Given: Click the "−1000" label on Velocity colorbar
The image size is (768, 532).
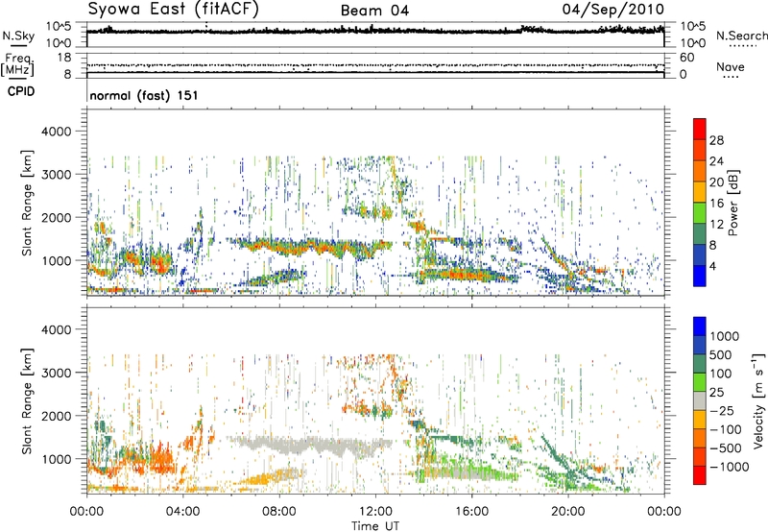Looking at the screenshot, I should pyautogui.click(x=729, y=467).
